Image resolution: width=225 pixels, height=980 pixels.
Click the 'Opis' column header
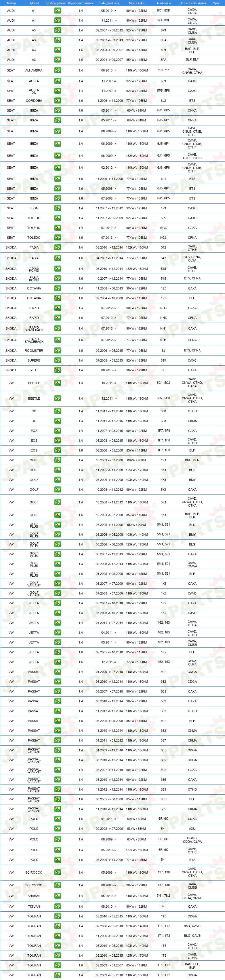[x=216, y=3]
